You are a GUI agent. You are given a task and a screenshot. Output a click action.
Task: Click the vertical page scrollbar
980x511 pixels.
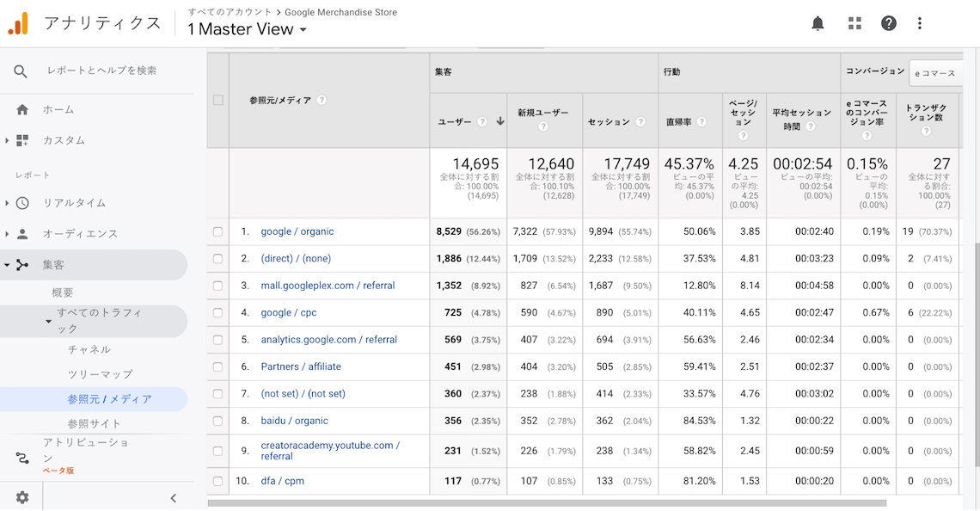pyautogui.click(x=977, y=354)
